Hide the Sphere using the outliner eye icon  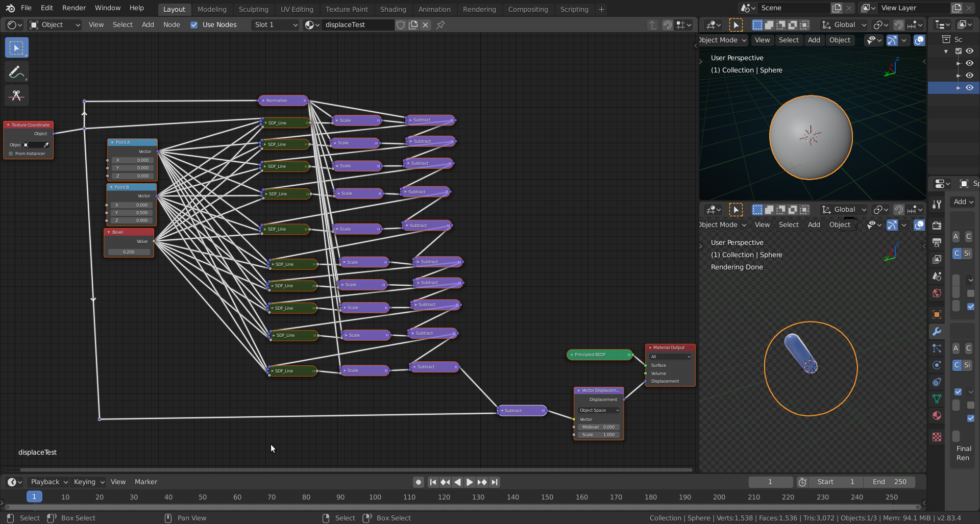(970, 87)
